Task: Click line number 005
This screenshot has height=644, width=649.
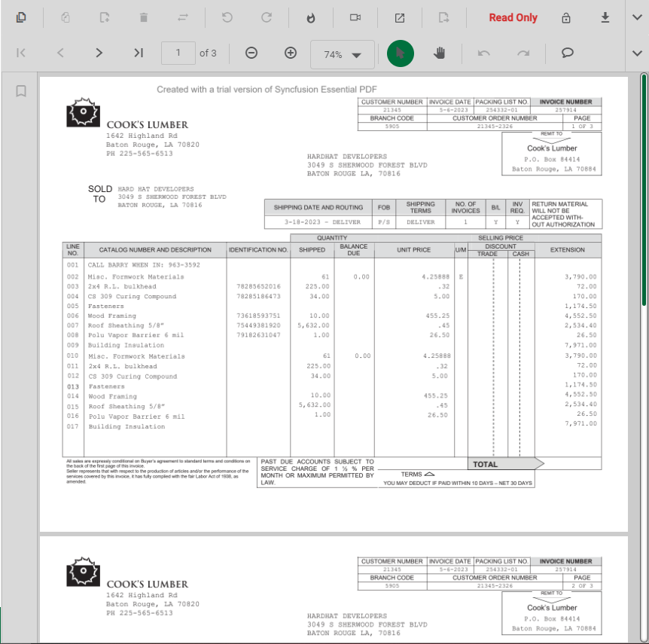Action: pyautogui.click(x=72, y=306)
